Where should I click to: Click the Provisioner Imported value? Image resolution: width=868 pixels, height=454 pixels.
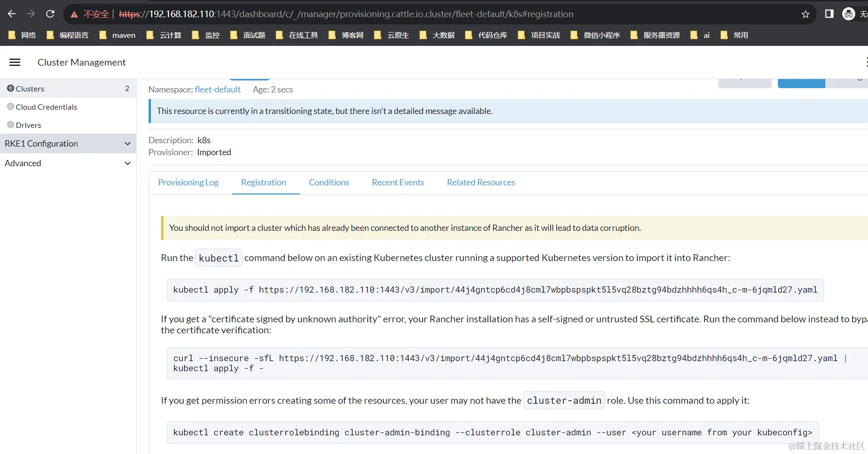pyautogui.click(x=214, y=152)
